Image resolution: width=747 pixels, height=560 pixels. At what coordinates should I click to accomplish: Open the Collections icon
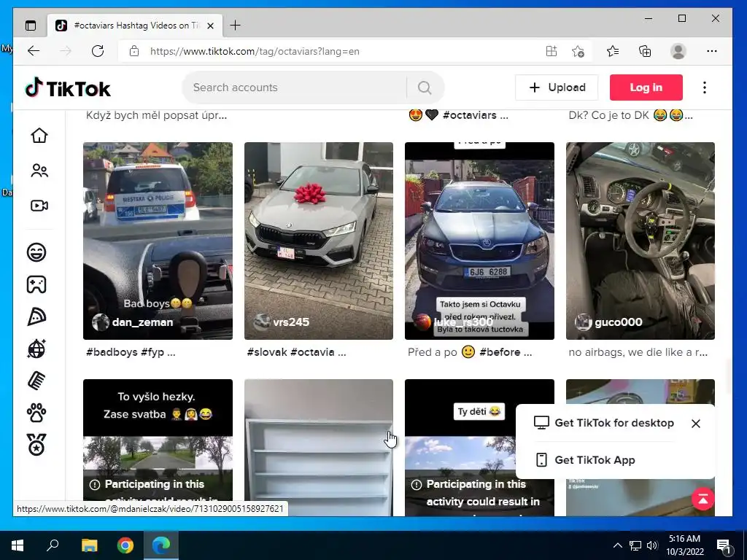[x=645, y=51]
